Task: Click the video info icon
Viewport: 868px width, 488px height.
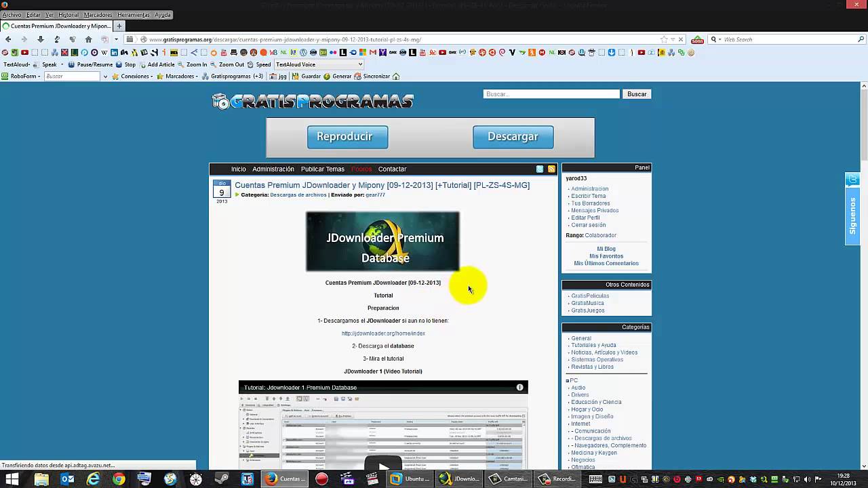Action: pos(520,388)
